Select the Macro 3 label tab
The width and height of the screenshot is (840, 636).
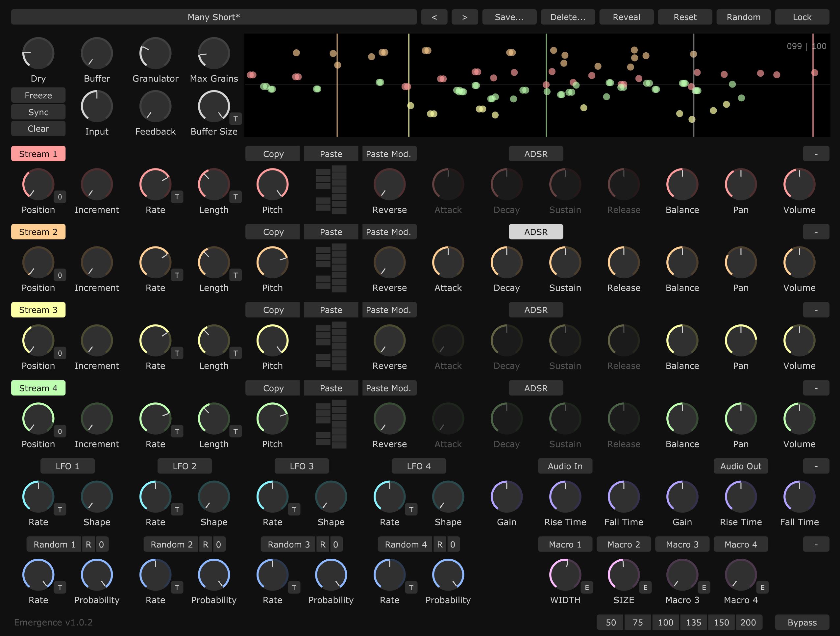tap(682, 545)
